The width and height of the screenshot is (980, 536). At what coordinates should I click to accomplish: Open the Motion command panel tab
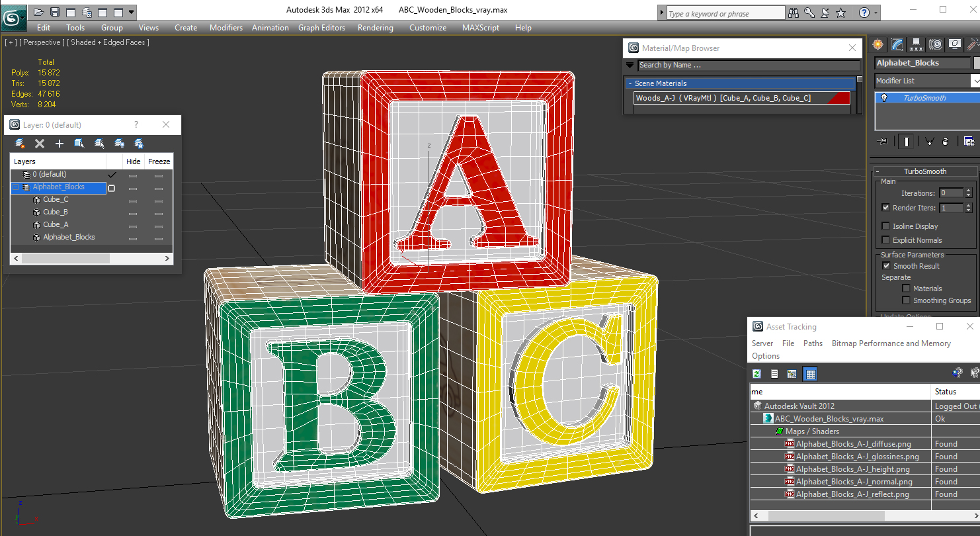tap(935, 44)
